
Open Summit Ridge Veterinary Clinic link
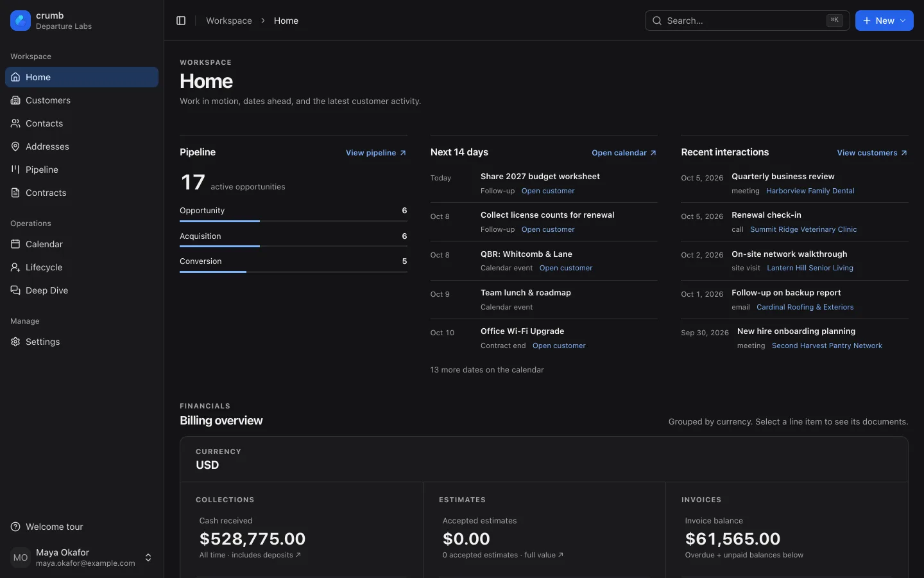coord(803,229)
